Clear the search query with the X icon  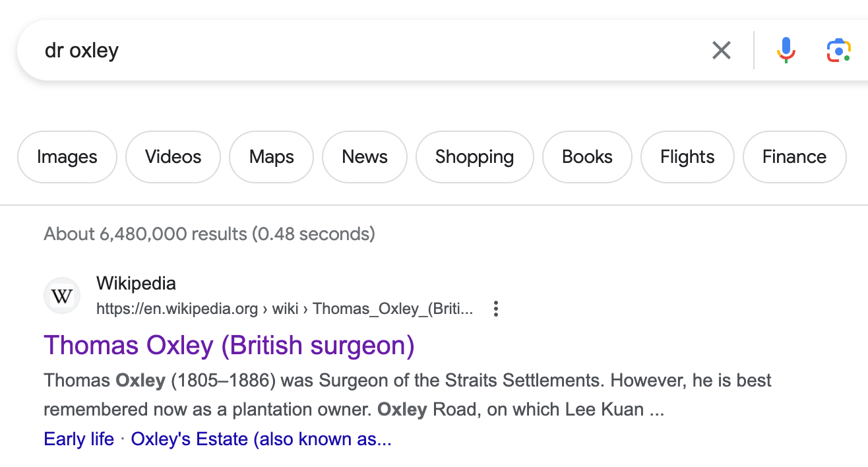coord(722,50)
